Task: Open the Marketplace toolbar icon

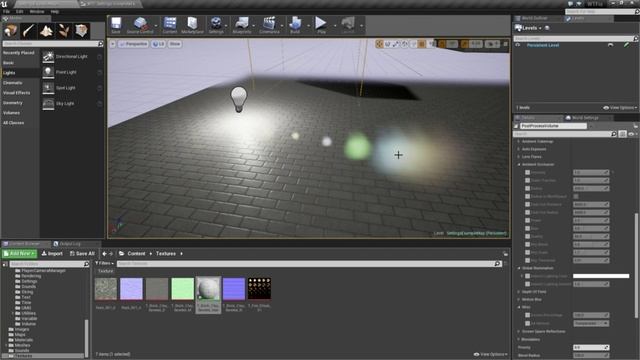Action: [192, 25]
